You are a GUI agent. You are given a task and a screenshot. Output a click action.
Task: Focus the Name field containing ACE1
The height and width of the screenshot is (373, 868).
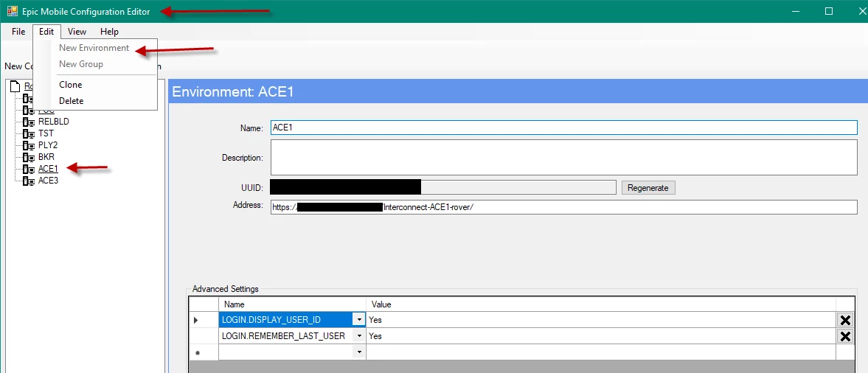[563, 128]
